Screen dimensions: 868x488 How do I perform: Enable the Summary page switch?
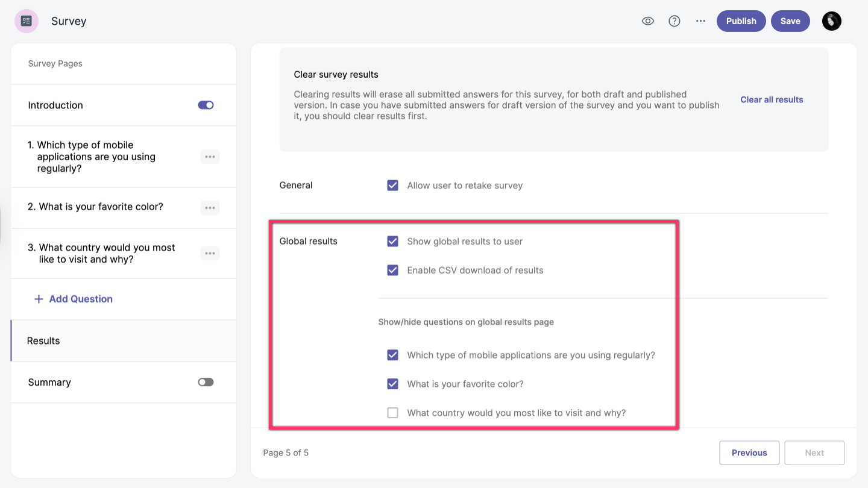[x=206, y=383]
